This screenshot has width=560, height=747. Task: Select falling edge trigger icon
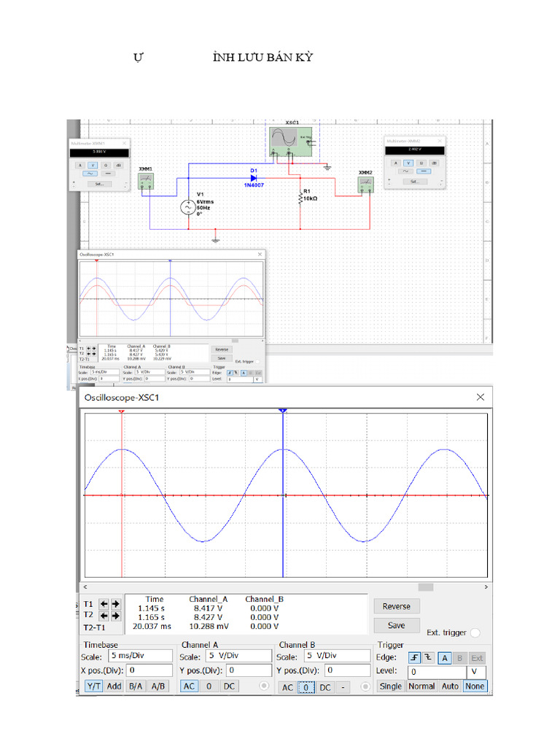tap(428, 657)
